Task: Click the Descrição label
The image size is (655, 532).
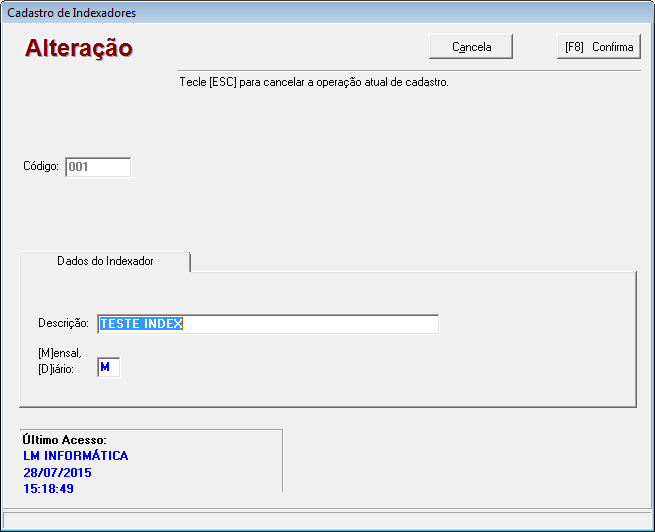Action: pyautogui.click(x=63, y=323)
